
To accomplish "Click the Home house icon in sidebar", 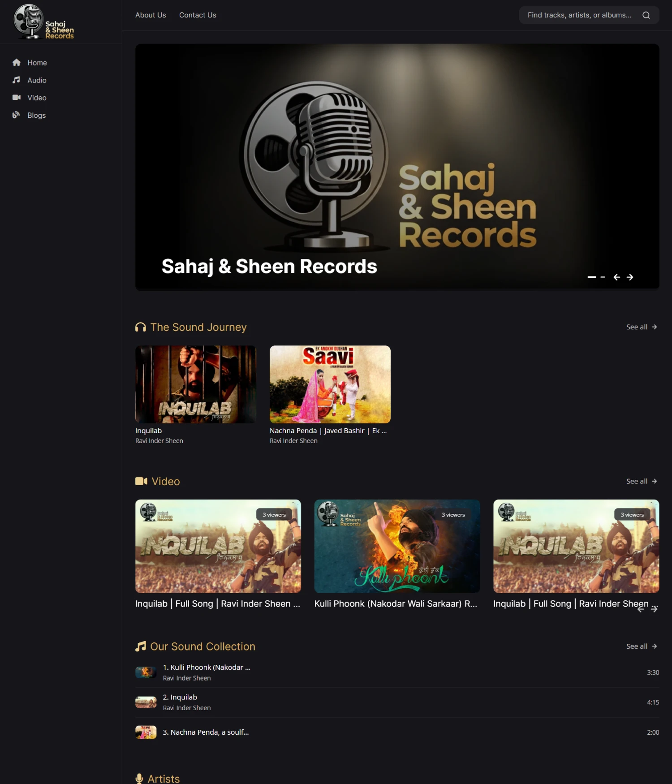I will click(17, 62).
